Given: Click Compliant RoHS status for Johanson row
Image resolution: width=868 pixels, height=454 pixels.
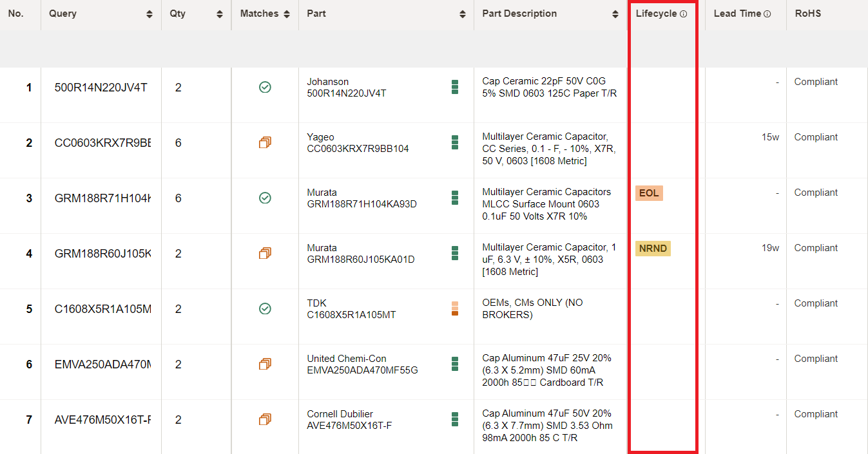Looking at the screenshot, I should (816, 82).
